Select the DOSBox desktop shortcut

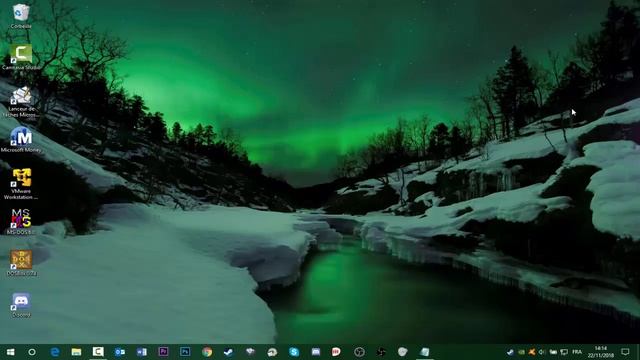click(x=21, y=263)
